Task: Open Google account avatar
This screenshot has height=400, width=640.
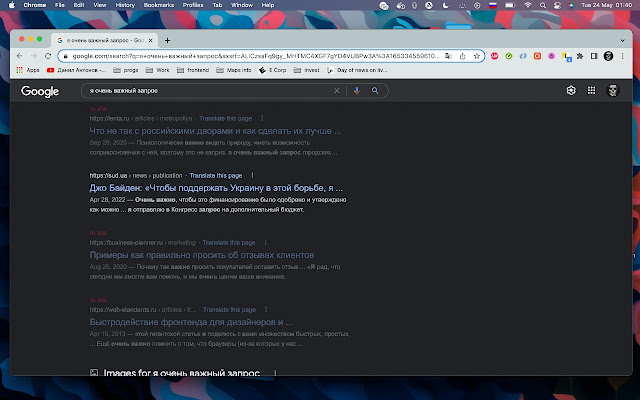Action: [x=613, y=90]
